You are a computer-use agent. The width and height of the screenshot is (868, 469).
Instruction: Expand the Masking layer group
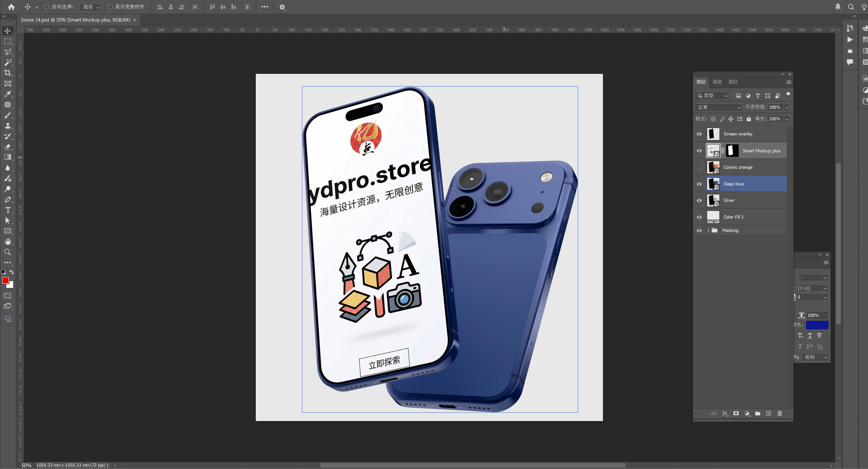[708, 231]
